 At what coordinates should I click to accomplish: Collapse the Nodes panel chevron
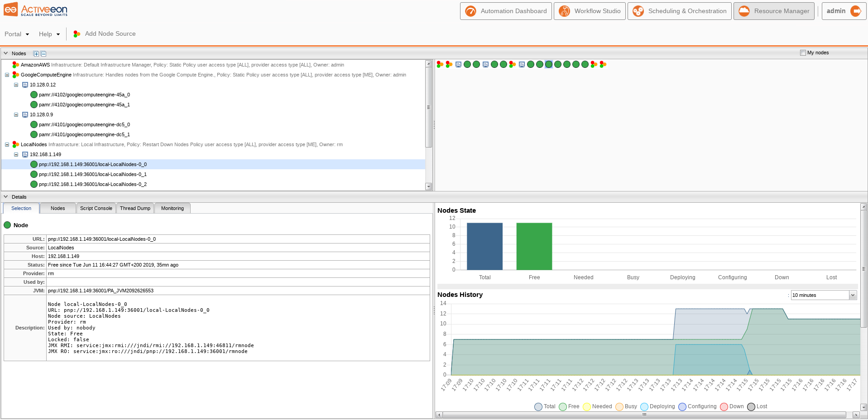point(6,53)
